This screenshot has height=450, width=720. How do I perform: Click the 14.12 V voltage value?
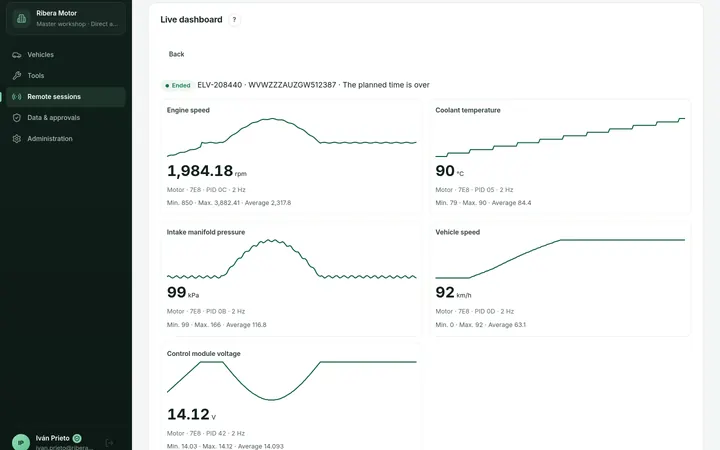(x=191, y=415)
